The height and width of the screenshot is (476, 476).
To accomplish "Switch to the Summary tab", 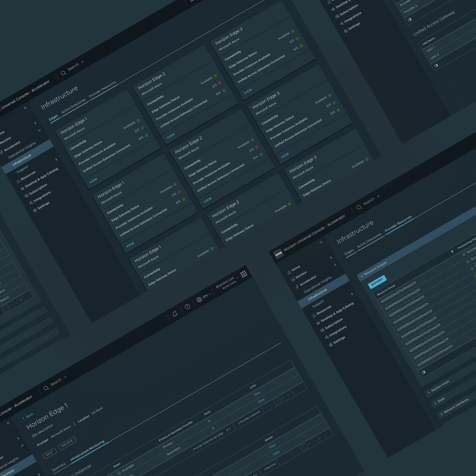I will point(59,467).
